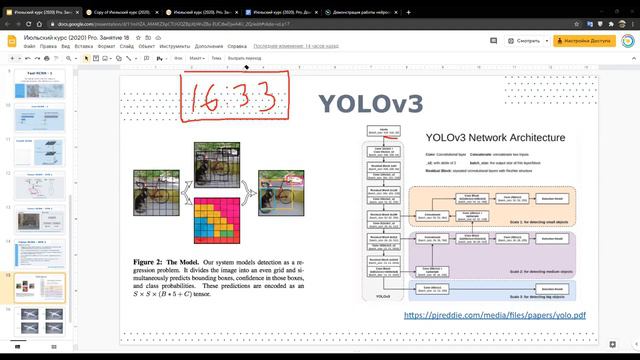The width and height of the screenshot is (640, 360).
Task: Activate the paint format tool
Action: pos(56,58)
